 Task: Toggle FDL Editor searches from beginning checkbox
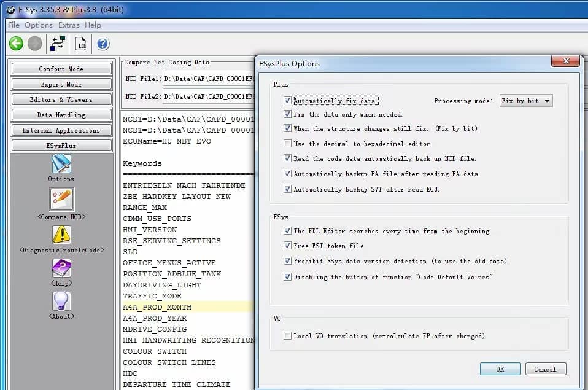287,230
